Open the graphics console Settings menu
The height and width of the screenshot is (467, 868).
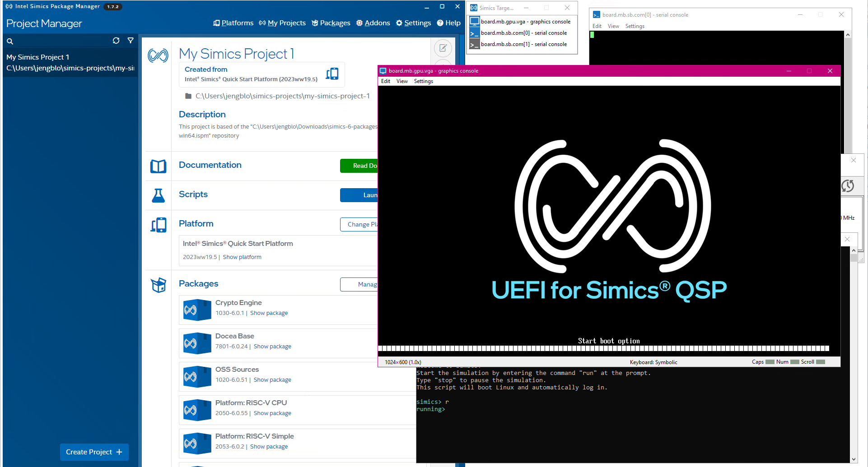pos(423,81)
